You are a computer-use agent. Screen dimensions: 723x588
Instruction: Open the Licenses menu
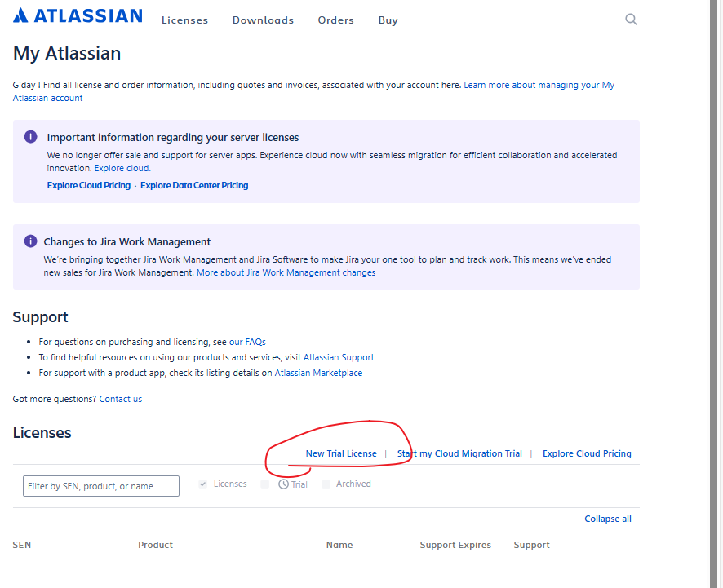click(x=185, y=20)
